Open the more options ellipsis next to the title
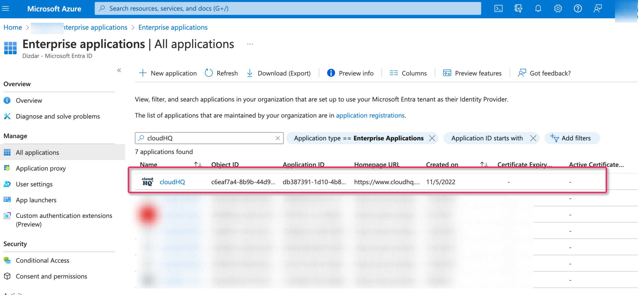The image size is (644, 295). click(250, 44)
